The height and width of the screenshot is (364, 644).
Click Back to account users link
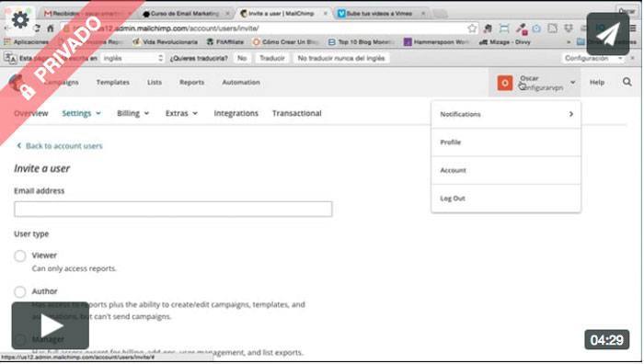pos(60,145)
